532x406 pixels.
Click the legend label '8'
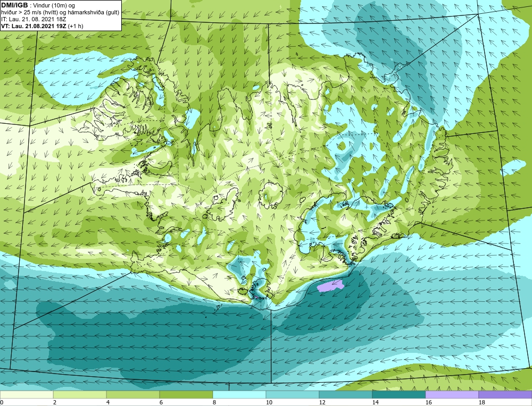pyautogui.click(x=214, y=402)
